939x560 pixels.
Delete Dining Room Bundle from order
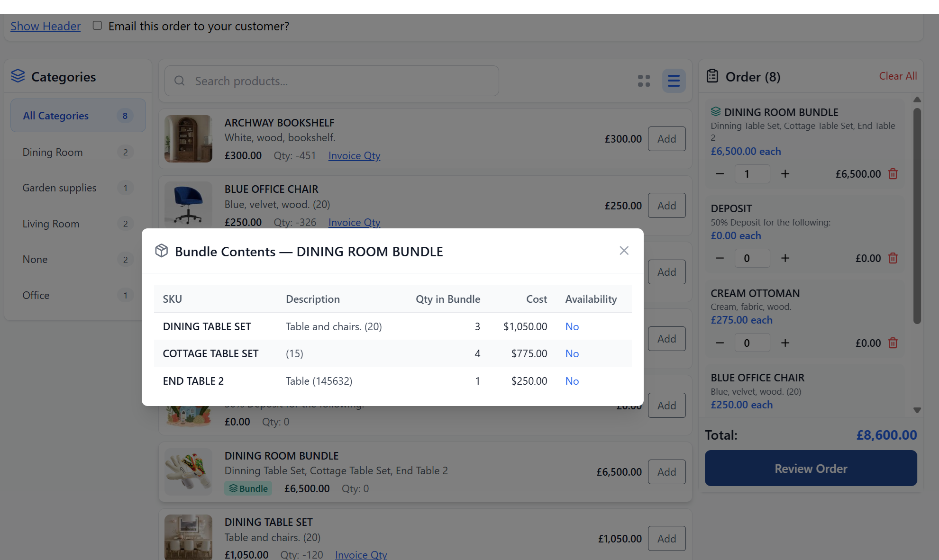point(893,174)
